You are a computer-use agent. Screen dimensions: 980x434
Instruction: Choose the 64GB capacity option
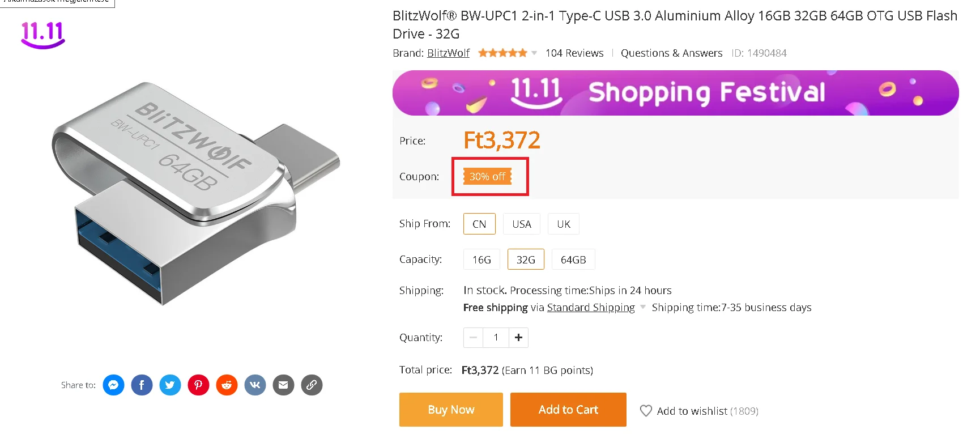point(573,259)
